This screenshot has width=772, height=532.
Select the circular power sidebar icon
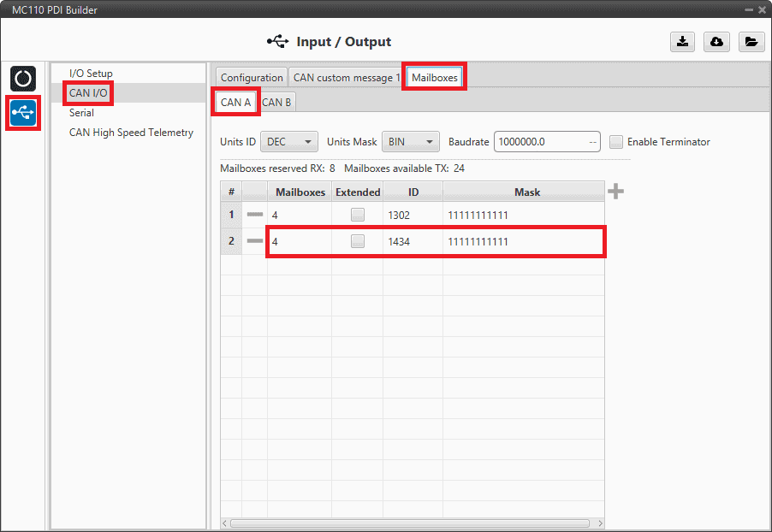coord(23,79)
